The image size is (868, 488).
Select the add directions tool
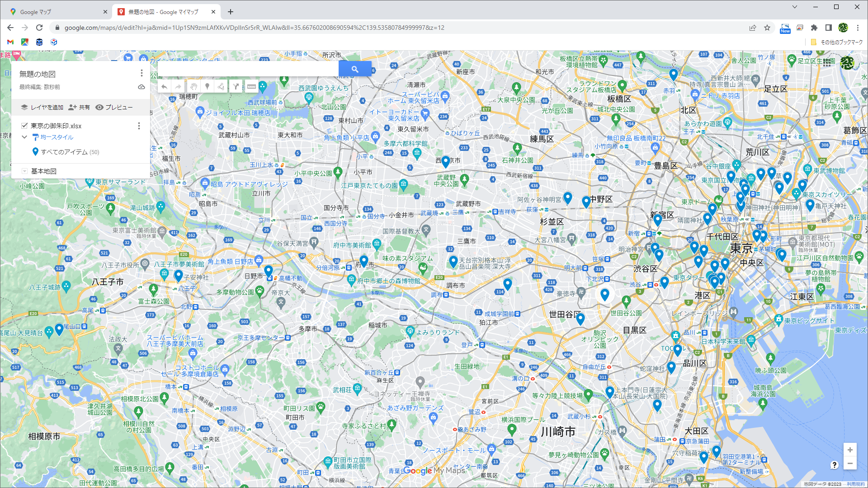236,87
